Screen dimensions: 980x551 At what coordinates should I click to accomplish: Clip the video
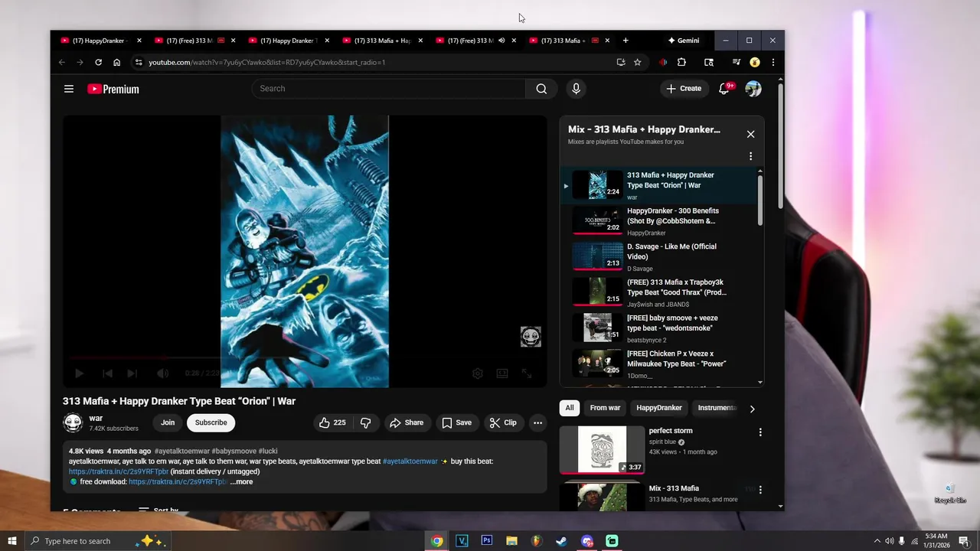pos(503,422)
